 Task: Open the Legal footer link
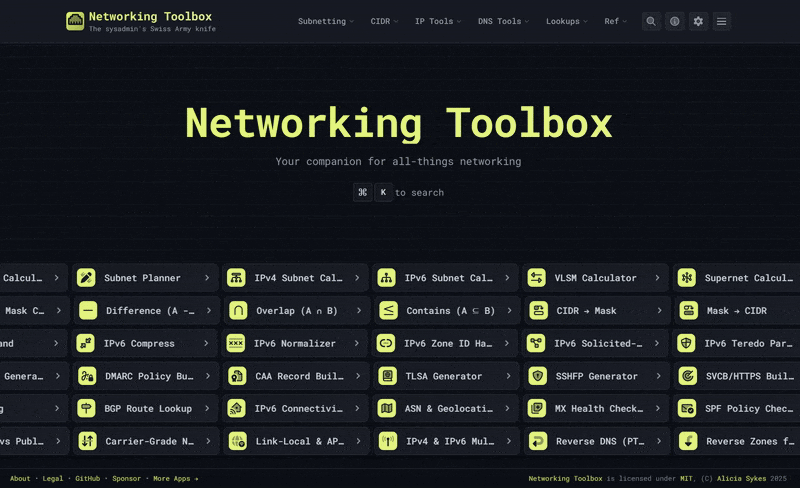(x=53, y=479)
